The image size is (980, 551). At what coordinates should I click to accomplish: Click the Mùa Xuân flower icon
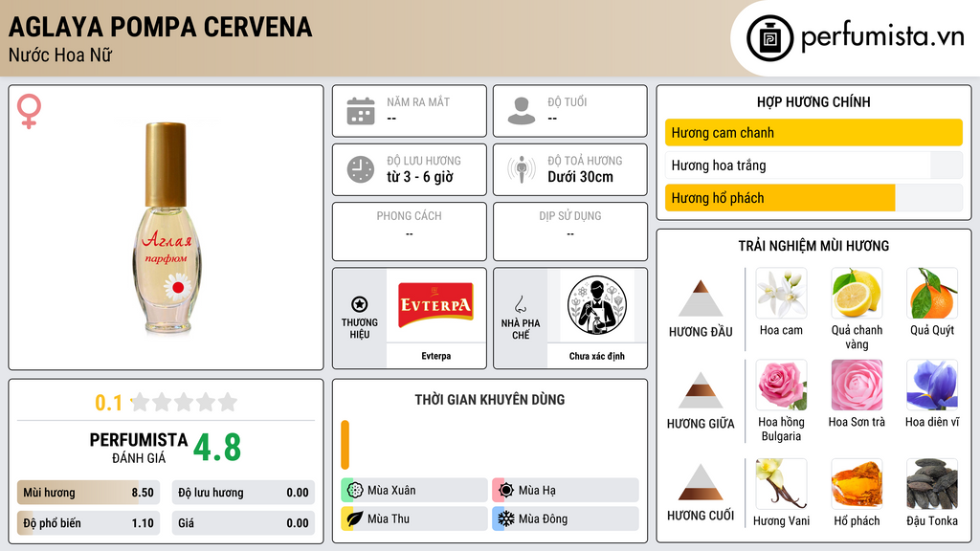point(355,491)
